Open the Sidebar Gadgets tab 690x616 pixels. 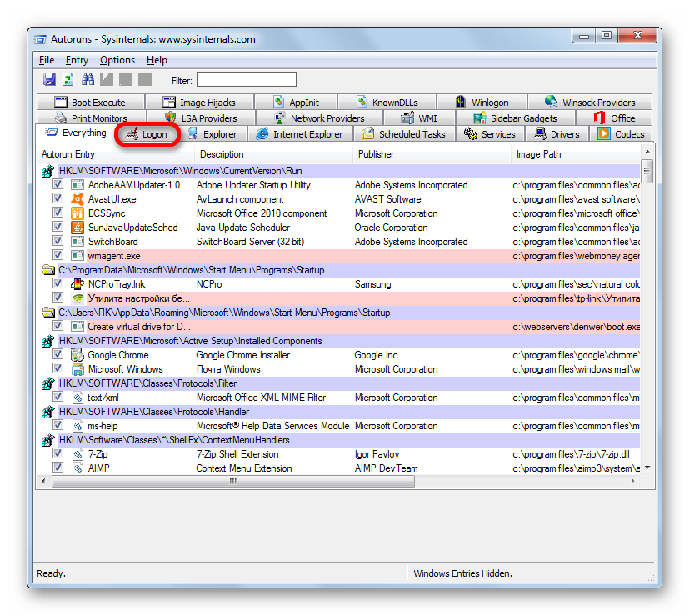tap(516, 118)
